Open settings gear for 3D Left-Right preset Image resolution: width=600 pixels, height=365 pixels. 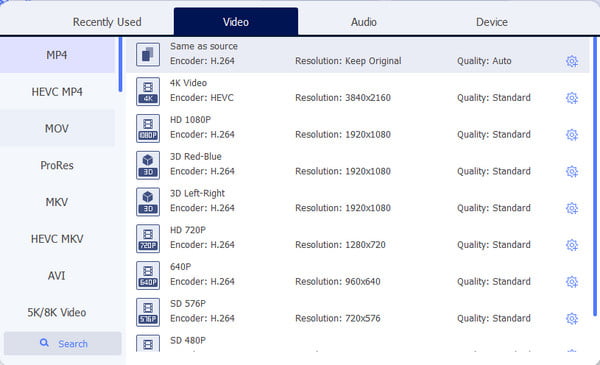coord(572,208)
